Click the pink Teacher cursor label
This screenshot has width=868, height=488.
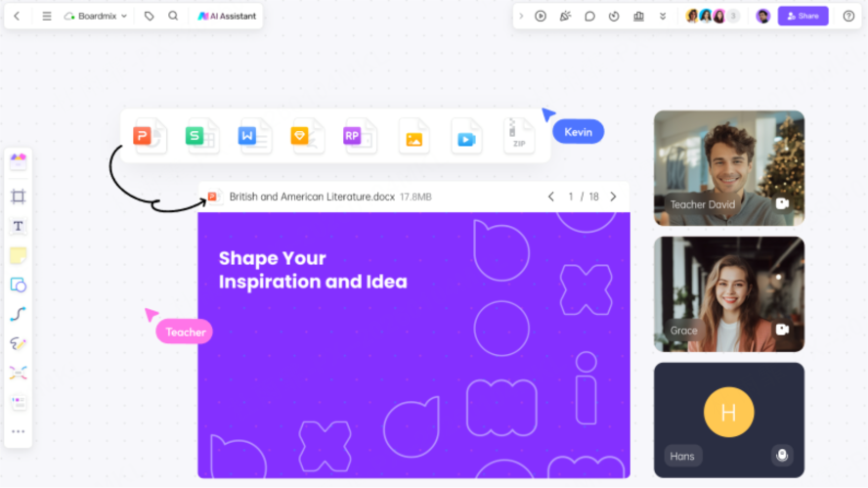pos(185,332)
